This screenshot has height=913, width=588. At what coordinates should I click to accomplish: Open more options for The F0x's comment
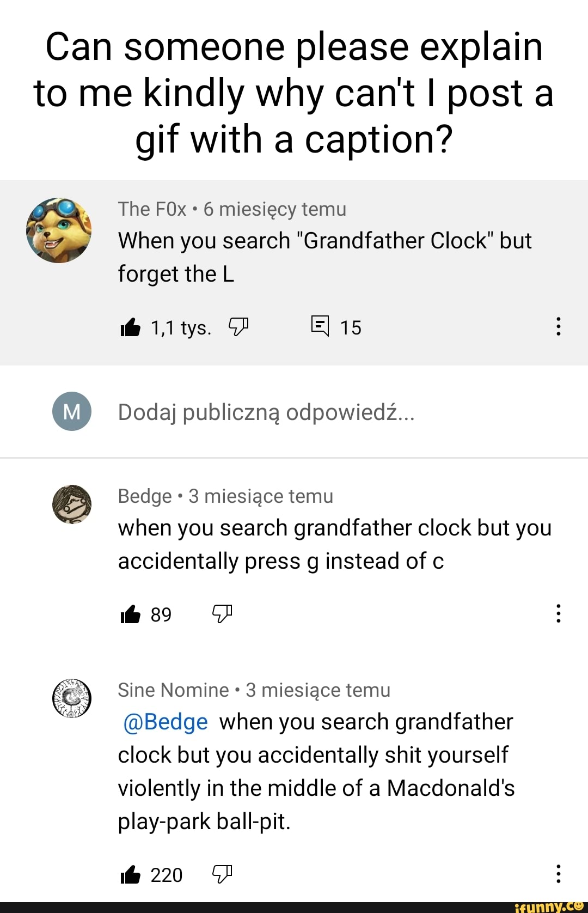point(558,326)
